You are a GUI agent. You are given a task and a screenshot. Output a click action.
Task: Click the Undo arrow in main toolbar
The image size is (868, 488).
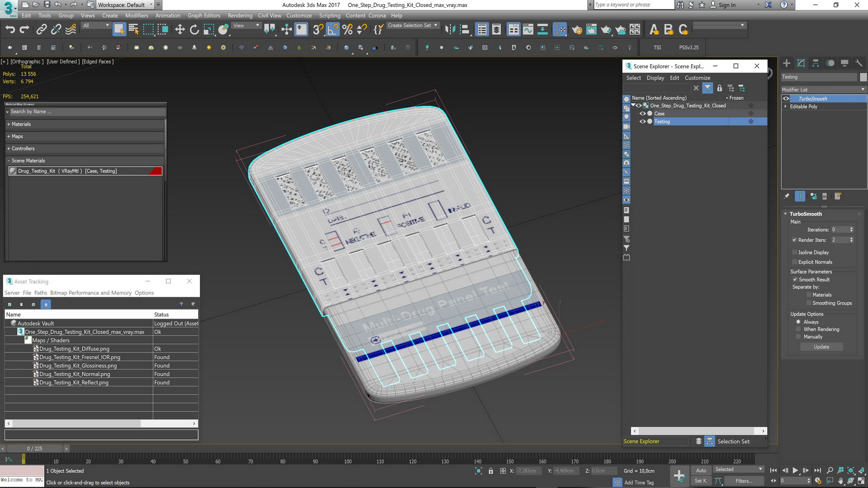coord(10,30)
